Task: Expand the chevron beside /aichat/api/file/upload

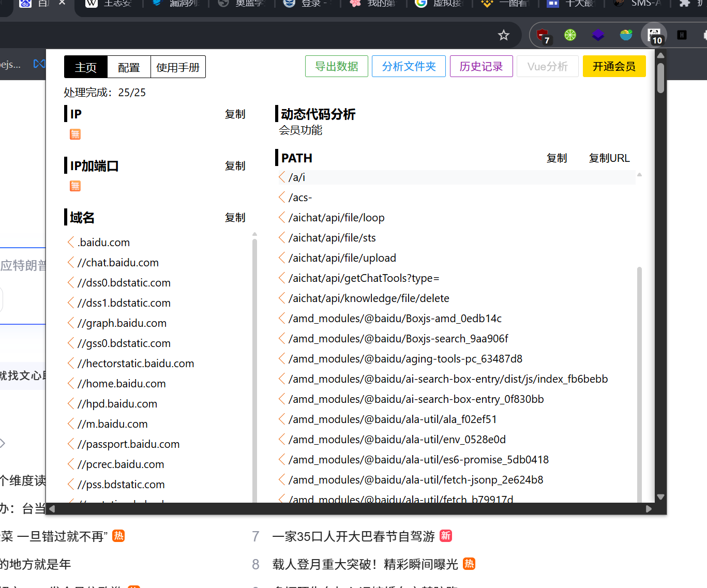Action: point(282,258)
